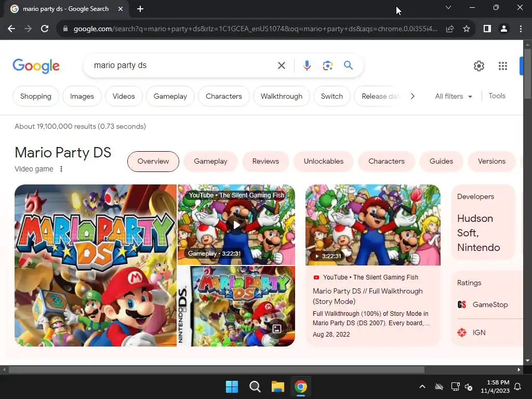Image resolution: width=532 pixels, height=399 pixels.
Task: Open a new browser tab
Action: pyautogui.click(x=140, y=9)
